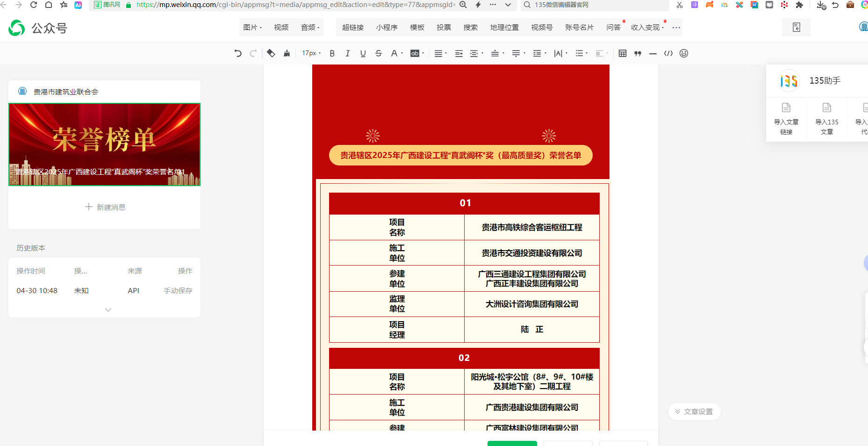Open the line height dropdown
The width and height of the screenshot is (868, 446).
tap(539, 53)
